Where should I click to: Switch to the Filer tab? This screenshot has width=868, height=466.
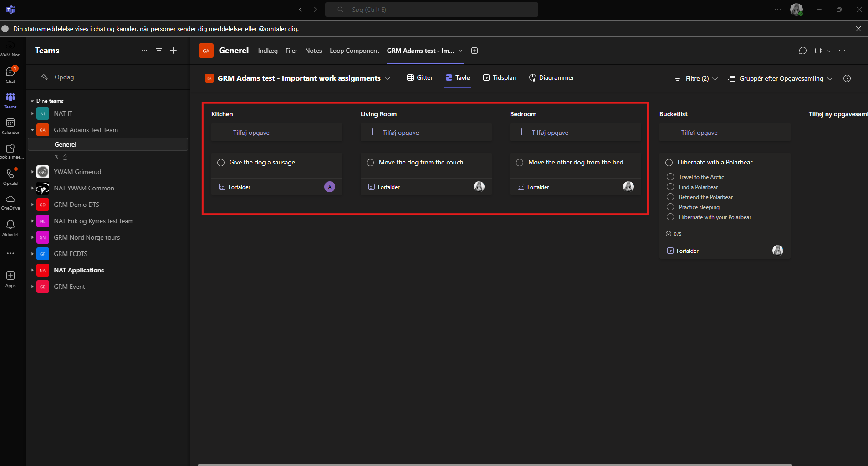tap(291, 51)
